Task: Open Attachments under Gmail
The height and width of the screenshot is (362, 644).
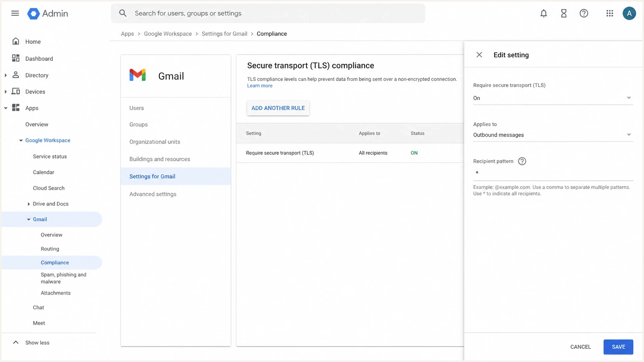Action: coord(55,293)
